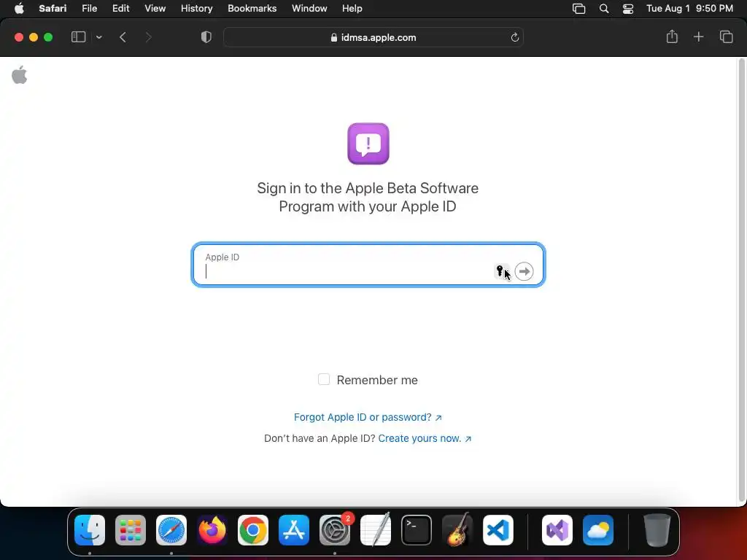Launch Google Chrome from the Dock
Viewport: 747px width, 560px height.
253,530
